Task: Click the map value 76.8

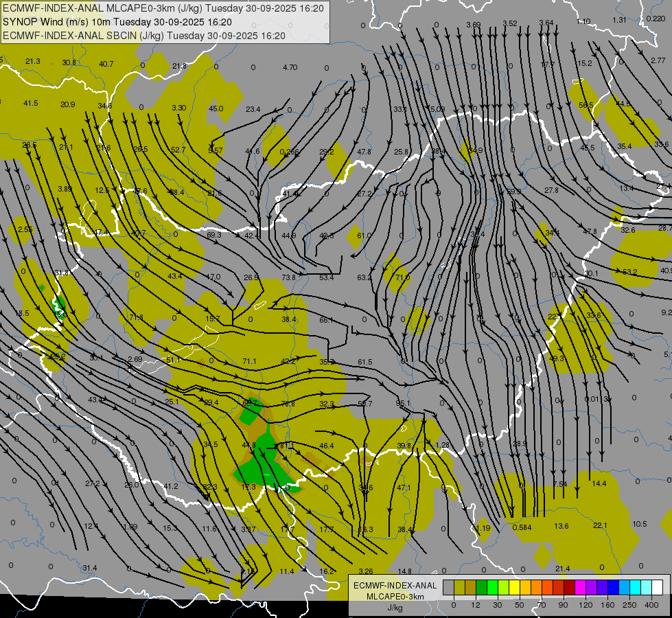Action: tap(288, 404)
